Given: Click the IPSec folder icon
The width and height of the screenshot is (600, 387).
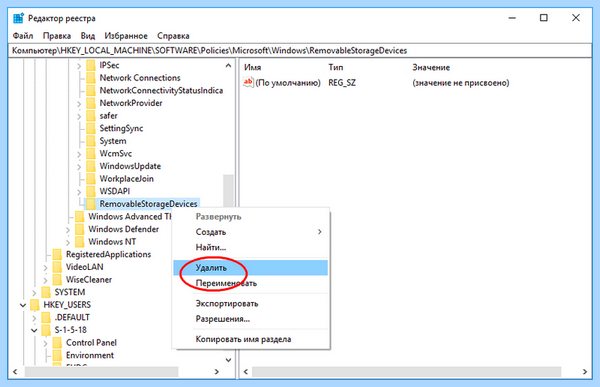Looking at the screenshot, I should point(91,65).
